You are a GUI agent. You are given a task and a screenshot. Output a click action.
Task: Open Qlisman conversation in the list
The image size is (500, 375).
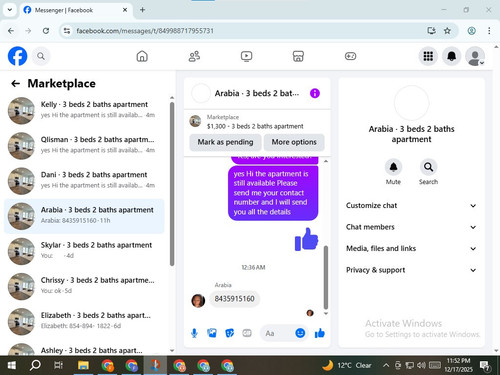(84, 146)
